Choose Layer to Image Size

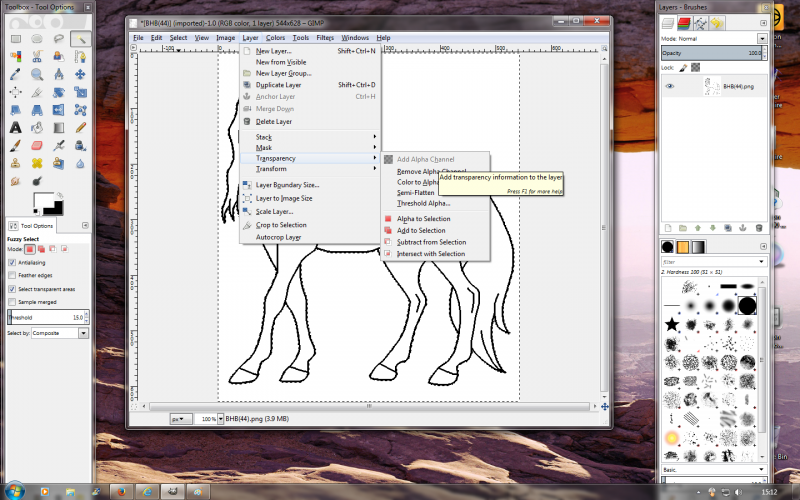(310, 198)
